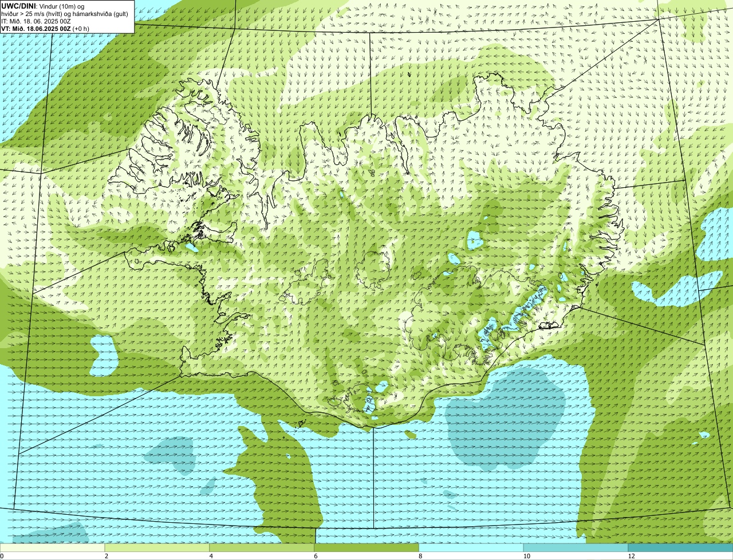Click the '6' scale label
Viewport: 733px width, 560px height.
(316, 556)
